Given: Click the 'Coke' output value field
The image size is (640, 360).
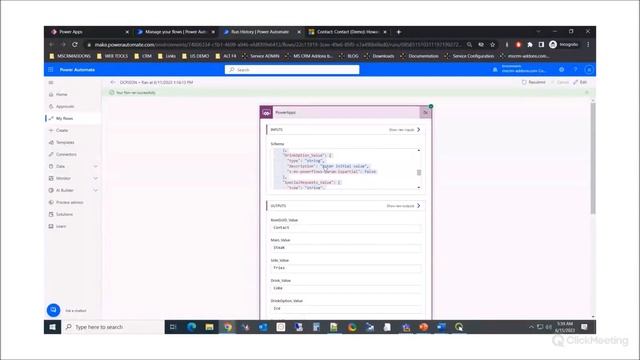Looking at the screenshot, I should [346, 288].
